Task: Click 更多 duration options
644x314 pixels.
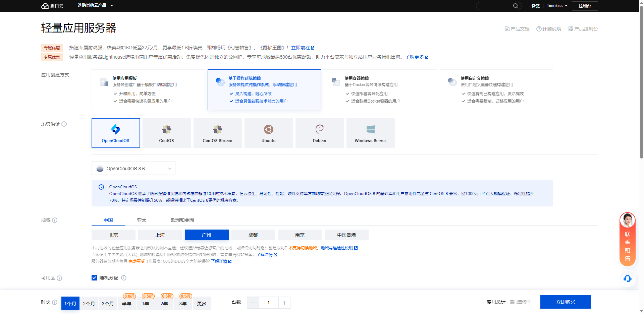Action: [202, 303]
